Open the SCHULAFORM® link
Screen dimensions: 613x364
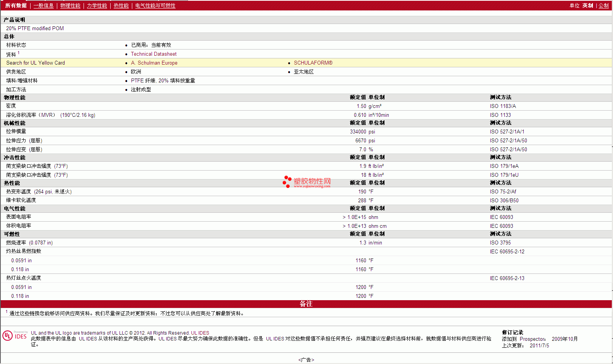[313, 63]
